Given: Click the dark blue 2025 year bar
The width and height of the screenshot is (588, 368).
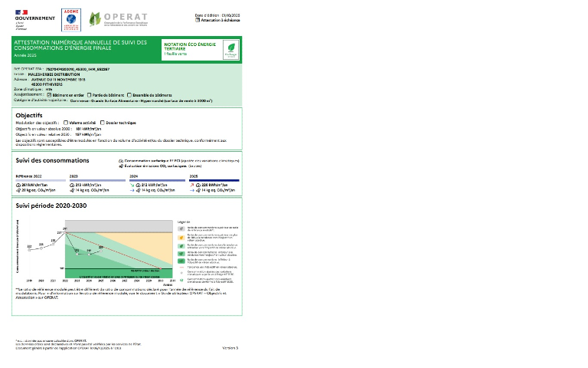Looking at the screenshot, I should click(x=214, y=181).
